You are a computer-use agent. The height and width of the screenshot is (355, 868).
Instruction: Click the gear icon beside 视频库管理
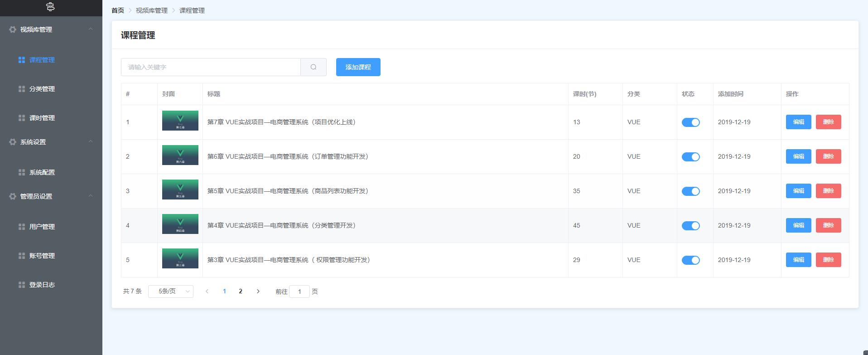pos(13,29)
